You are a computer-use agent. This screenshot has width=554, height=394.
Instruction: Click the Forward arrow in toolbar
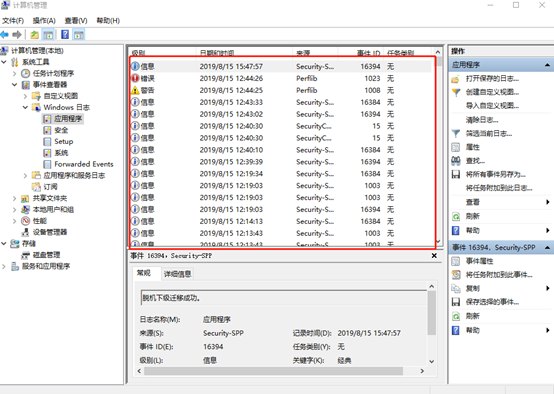[x=17, y=35]
